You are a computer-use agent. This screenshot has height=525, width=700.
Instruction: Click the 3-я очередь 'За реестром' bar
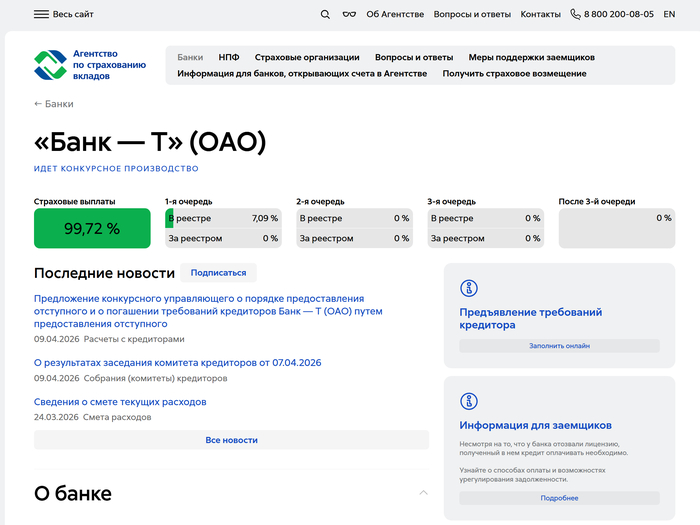[486, 238]
